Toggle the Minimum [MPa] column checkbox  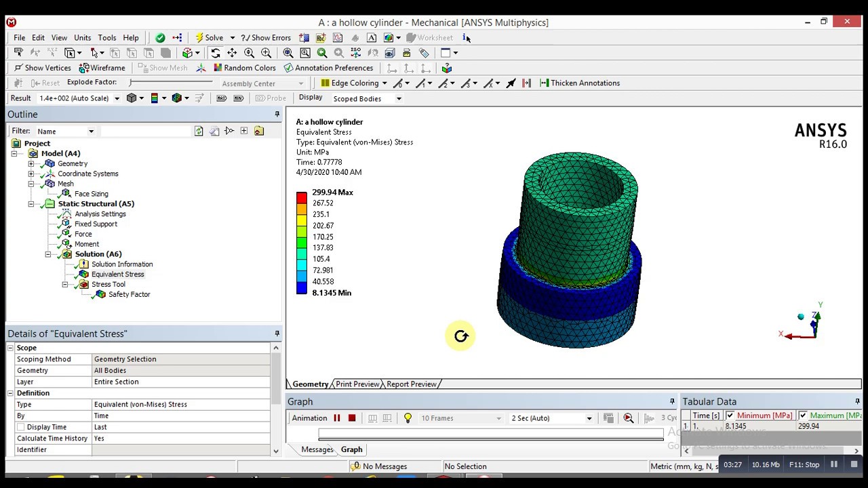coord(730,415)
